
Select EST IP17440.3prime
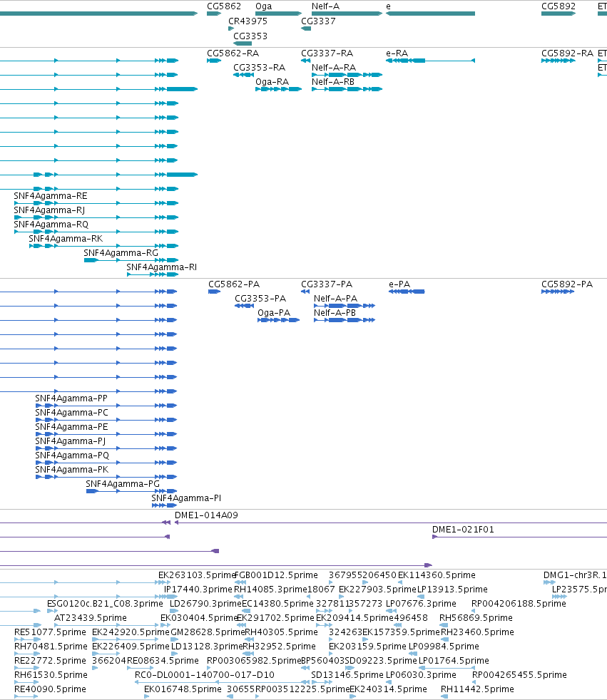198,590
